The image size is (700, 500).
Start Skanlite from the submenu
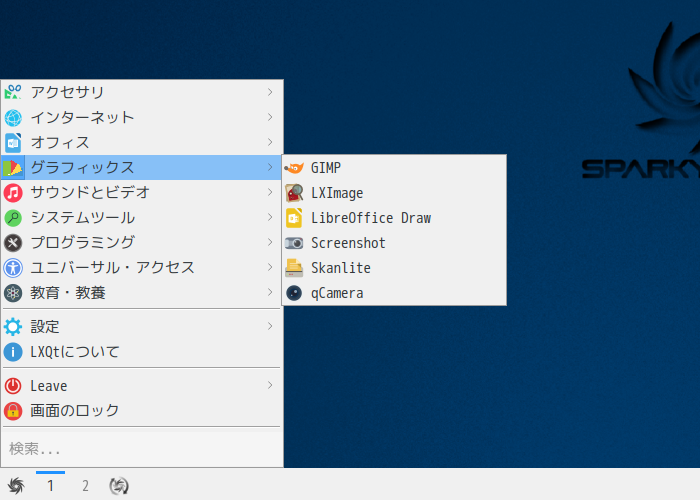click(394, 268)
